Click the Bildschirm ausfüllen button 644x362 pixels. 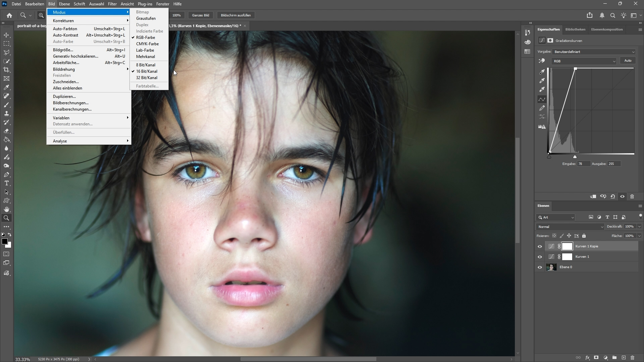[236, 15]
